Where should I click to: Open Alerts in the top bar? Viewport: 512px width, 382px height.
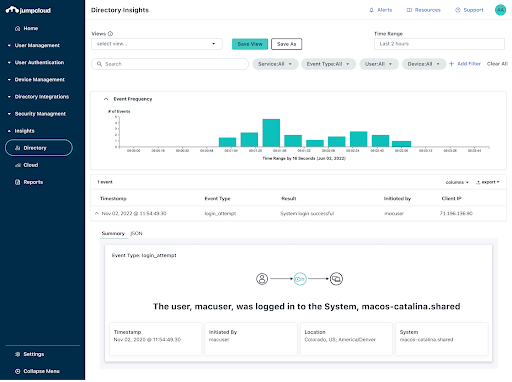[x=381, y=10]
